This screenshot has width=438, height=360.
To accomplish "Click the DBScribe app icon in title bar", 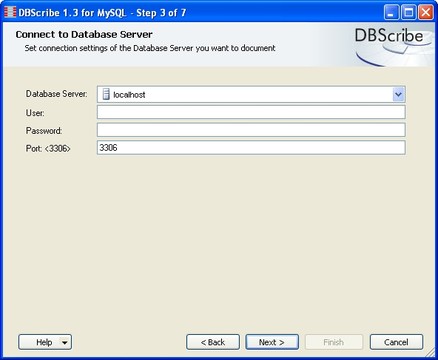I will click(10, 13).
